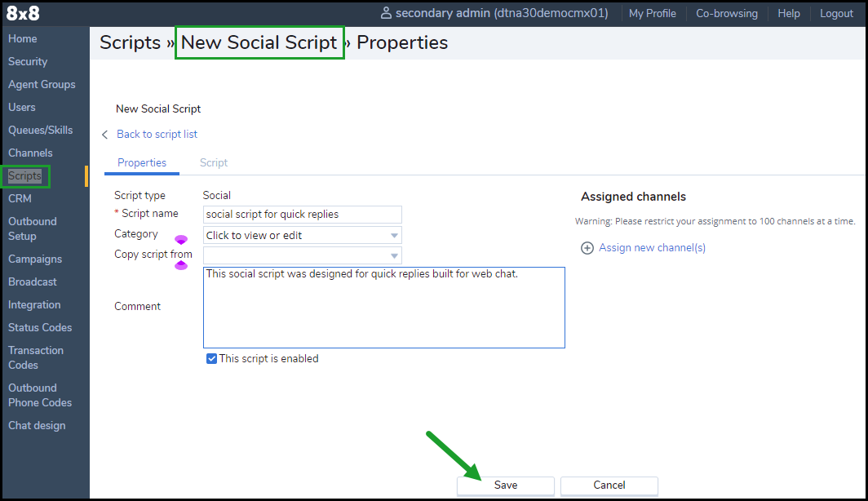Image resolution: width=868 pixels, height=501 pixels.
Task: Open the Copy script from dropdown
Action: (x=302, y=255)
